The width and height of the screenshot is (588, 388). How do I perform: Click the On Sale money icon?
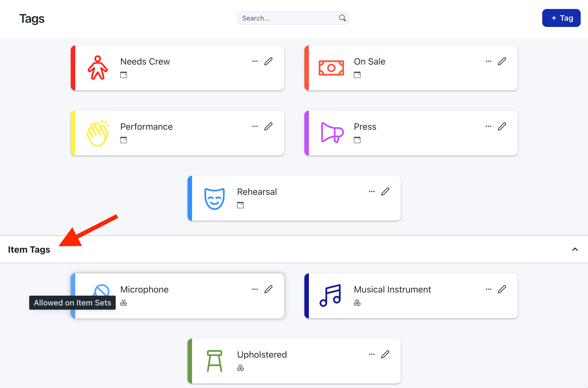point(331,68)
